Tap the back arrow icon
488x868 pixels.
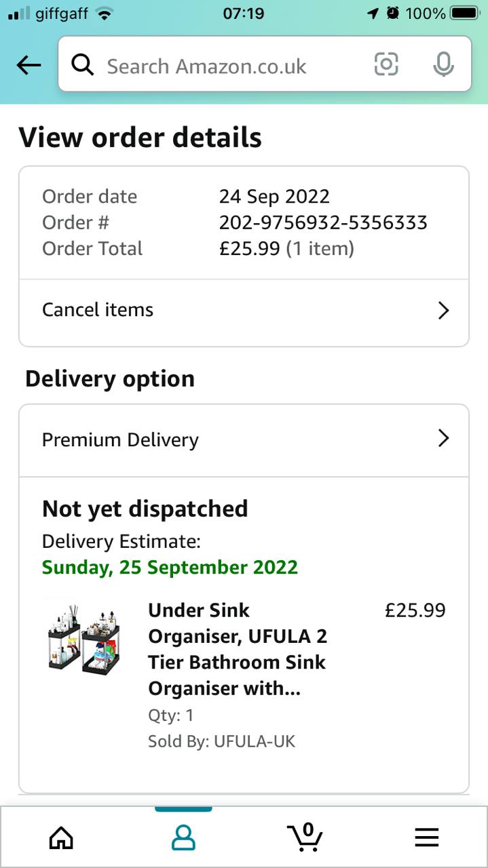click(29, 65)
